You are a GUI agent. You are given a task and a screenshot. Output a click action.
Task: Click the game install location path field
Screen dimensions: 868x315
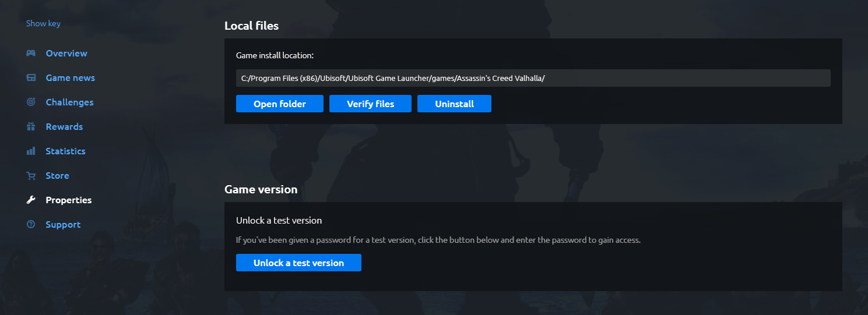pyautogui.click(x=533, y=79)
